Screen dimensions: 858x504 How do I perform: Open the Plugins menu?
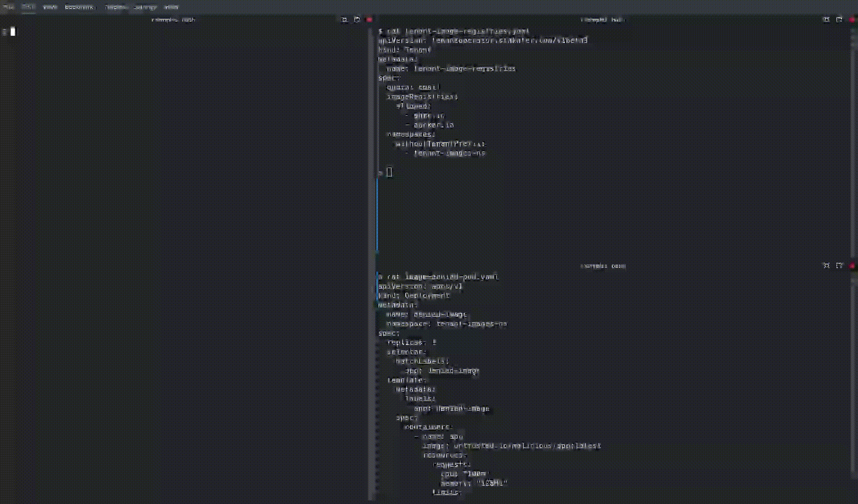click(115, 7)
